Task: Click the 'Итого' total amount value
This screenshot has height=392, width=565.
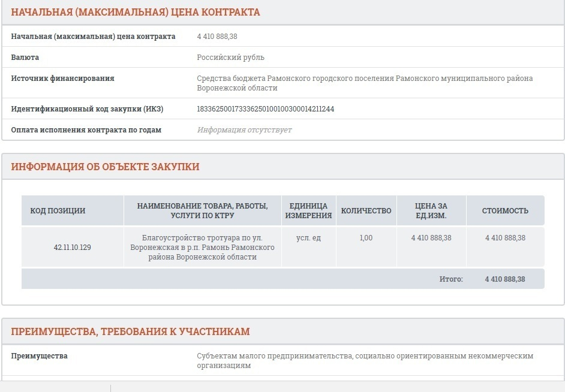Action: (x=505, y=279)
